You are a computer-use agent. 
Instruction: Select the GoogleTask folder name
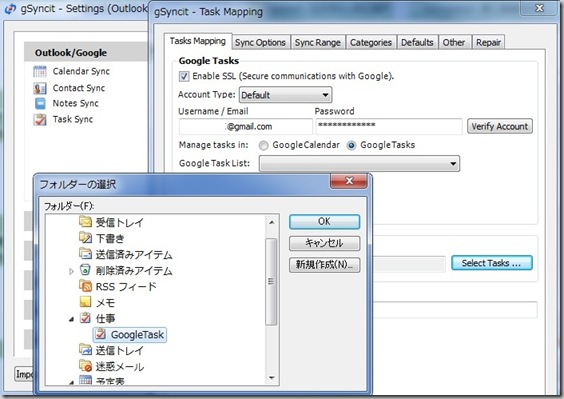pos(137,335)
